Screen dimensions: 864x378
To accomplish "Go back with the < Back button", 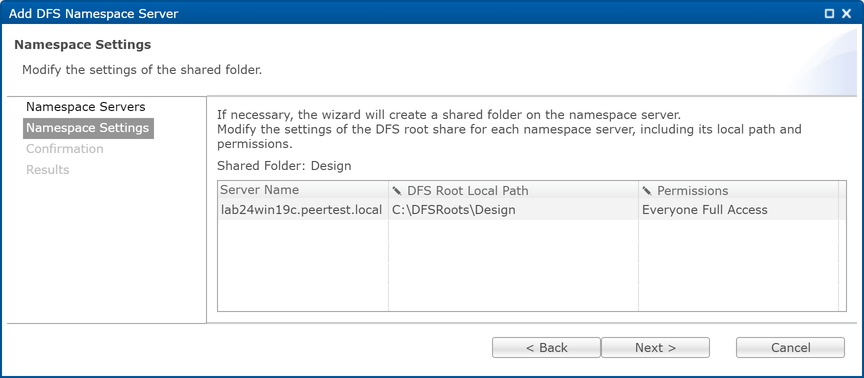I will [x=546, y=348].
